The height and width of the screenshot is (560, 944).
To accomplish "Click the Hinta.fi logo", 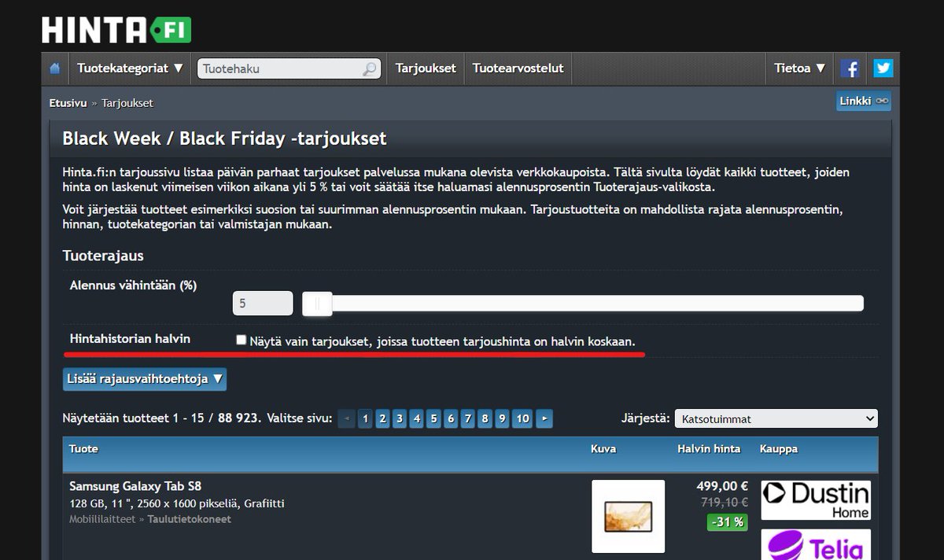I will pos(116,30).
